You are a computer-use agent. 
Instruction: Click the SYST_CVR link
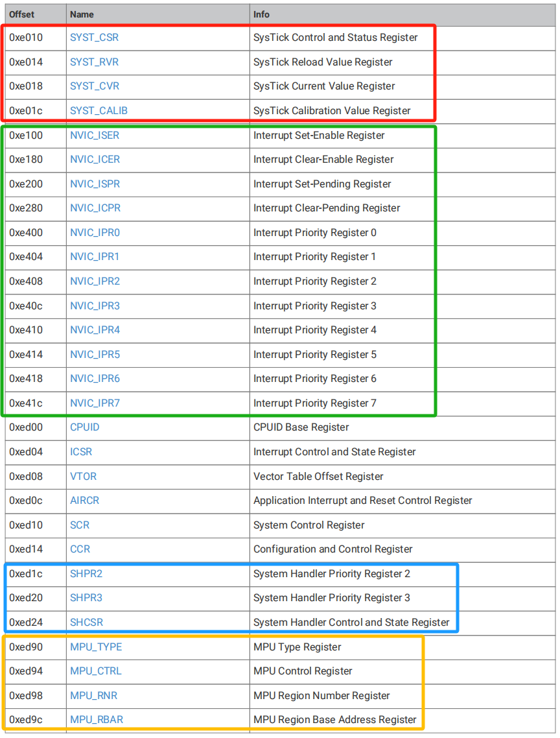(x=95, y=86)
